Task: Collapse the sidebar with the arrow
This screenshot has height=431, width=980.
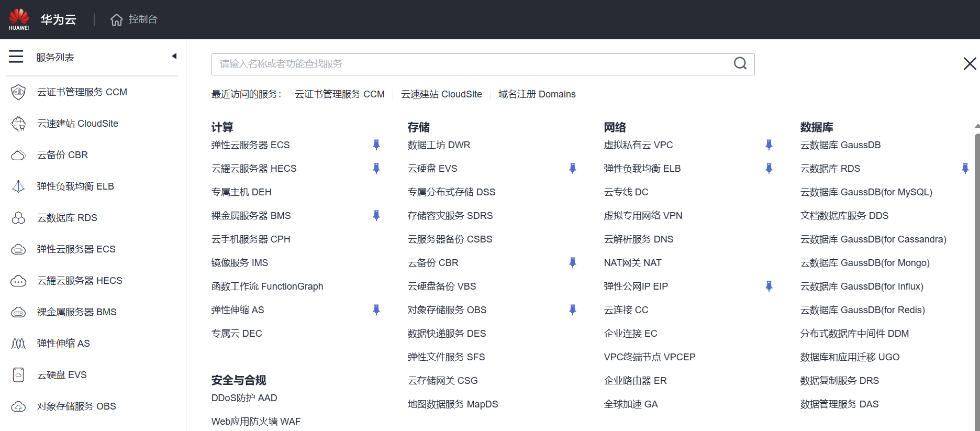Action: (x=174, y=56)
